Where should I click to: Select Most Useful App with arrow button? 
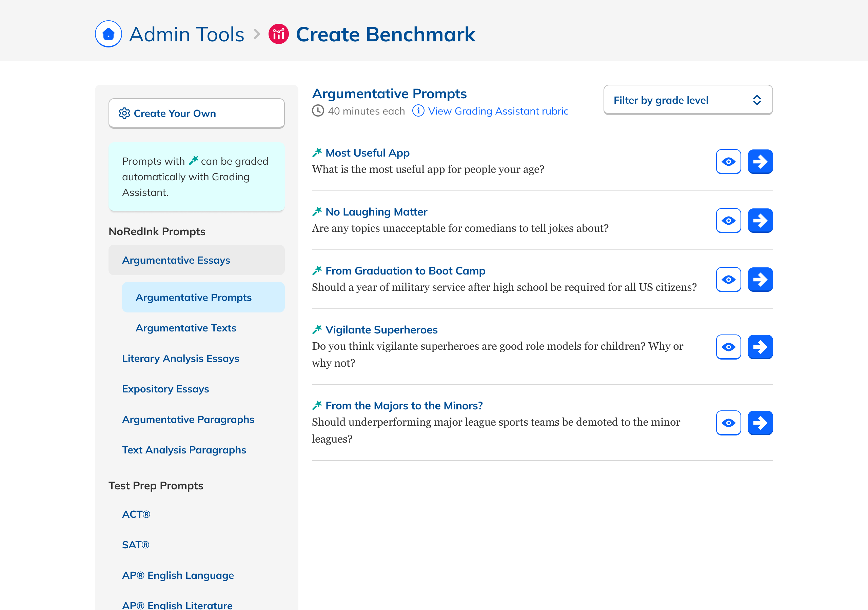(x=760, y=162)
